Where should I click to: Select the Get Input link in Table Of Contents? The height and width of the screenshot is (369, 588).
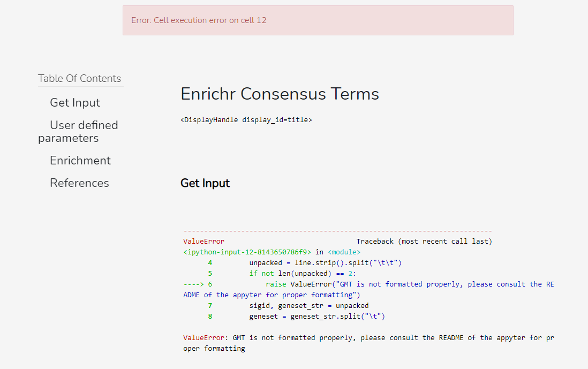74,102
